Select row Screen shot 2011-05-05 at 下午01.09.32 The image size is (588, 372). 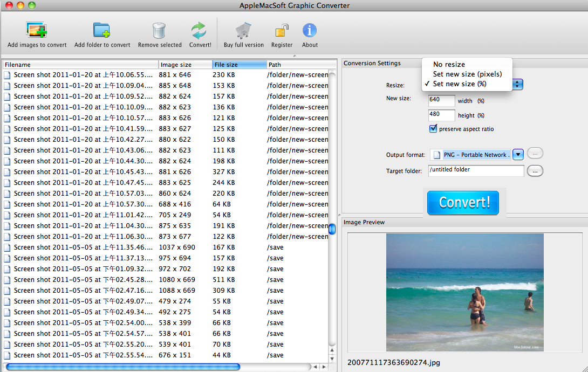166,270
